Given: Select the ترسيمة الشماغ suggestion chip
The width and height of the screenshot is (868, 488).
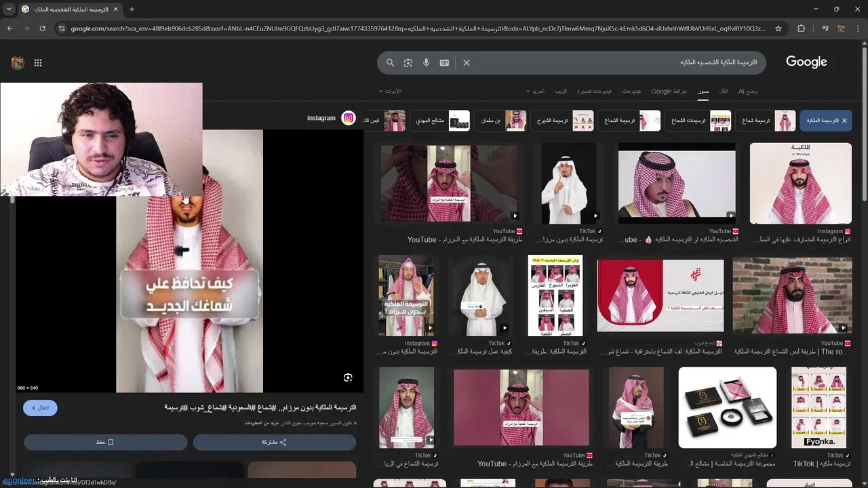Looking at the screenshot, I should 629,121.
